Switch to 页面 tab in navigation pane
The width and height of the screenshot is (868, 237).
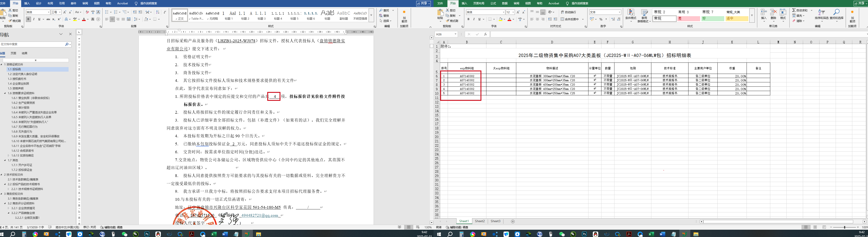click(13, 53)
